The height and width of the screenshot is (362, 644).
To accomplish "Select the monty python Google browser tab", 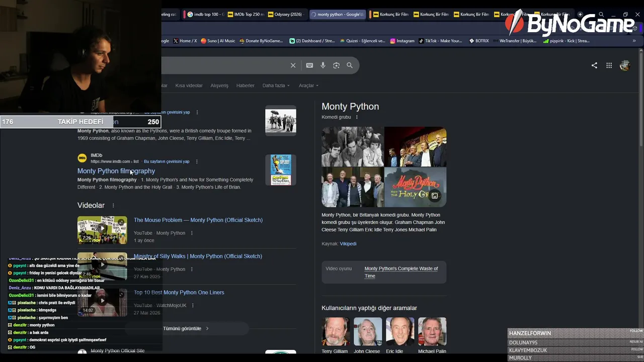I will coord(337,15).
